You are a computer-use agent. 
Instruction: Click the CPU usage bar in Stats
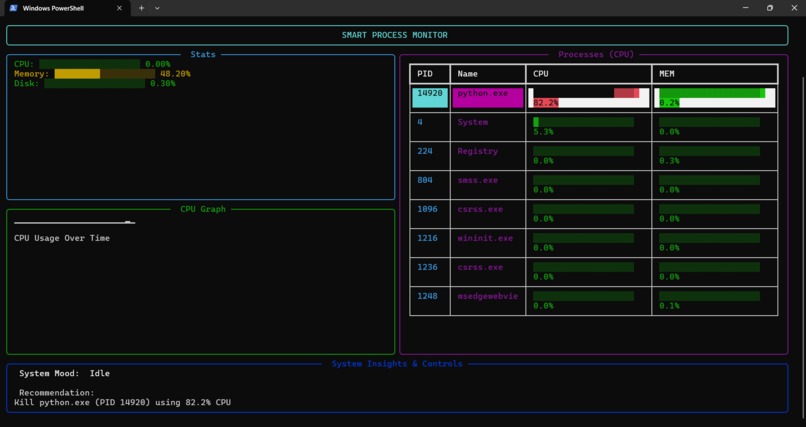coord(89,64)
